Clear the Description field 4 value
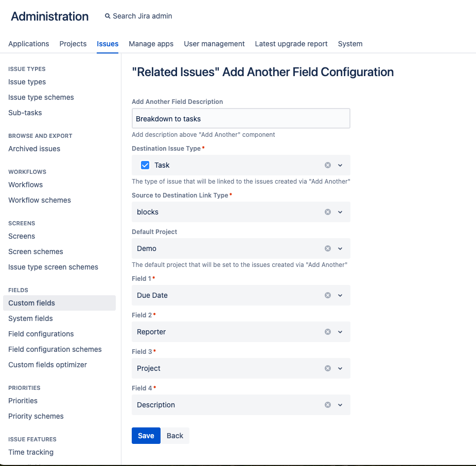This screenshot has width=476, height=466. [328, 405]
